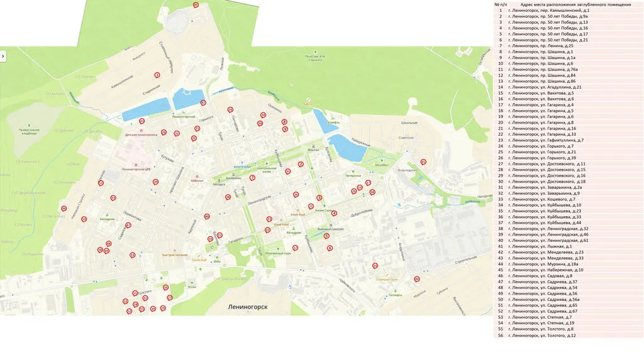Click the Мәсжбит mosque icon
Screen dimensions: 644x362
[382, 160]
